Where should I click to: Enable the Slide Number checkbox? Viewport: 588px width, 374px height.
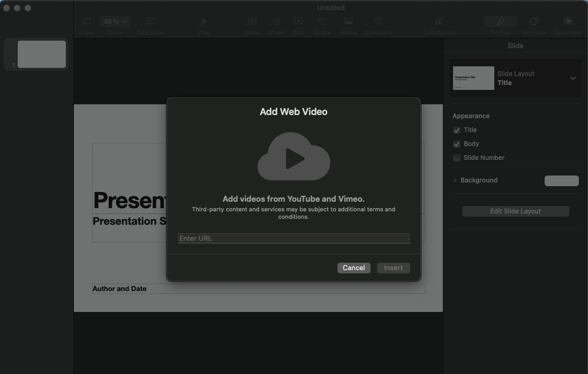click(x=457, y=158)
